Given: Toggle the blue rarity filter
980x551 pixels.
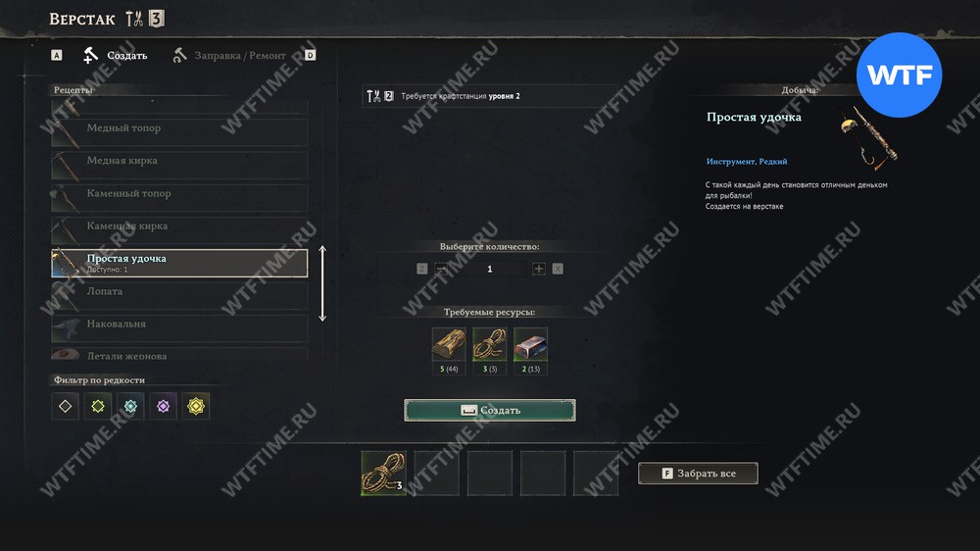Looking at the screenshot, I should coord(130,407).
